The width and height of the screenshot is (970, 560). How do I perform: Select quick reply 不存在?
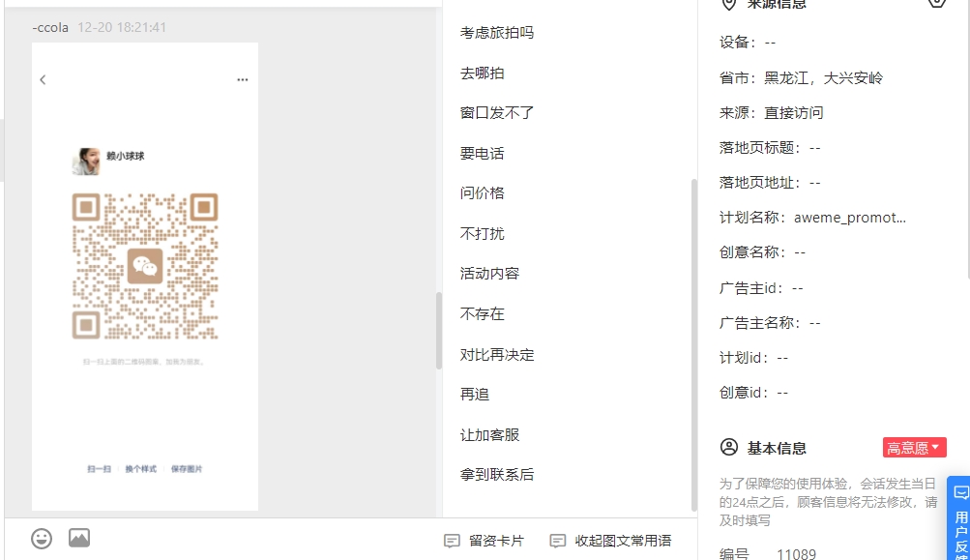pos(482,313)
